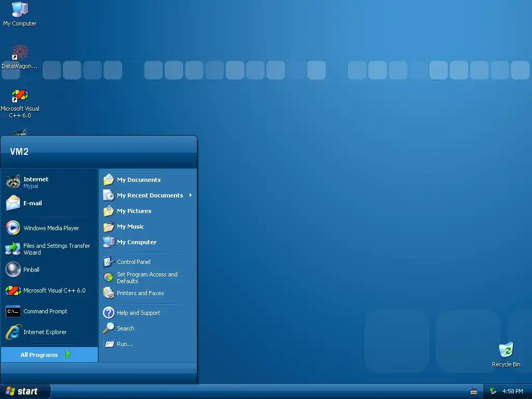The image size is (532, 399).
Task: Click Microsoft Visual C++ 6.0 menu text
Action: coord(54,290)
